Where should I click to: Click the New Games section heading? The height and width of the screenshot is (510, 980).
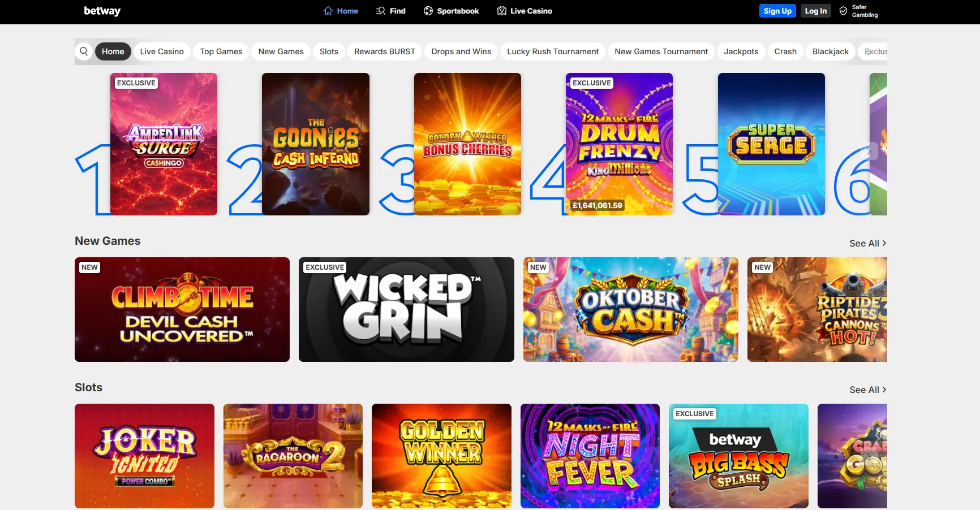(x=108, y=241)
